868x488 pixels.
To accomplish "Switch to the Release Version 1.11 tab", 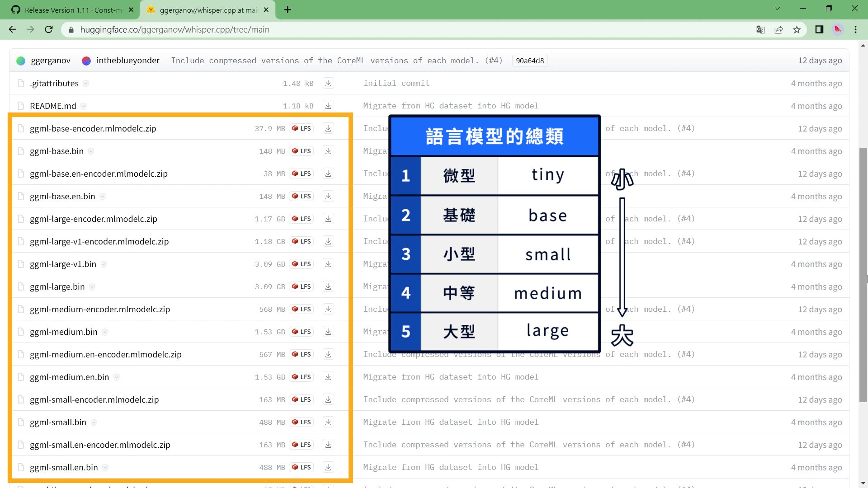I will coord(72,10).
